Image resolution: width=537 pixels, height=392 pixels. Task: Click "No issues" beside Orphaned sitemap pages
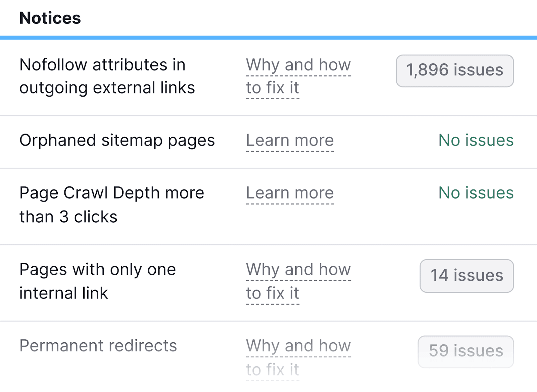[x=476, y=140]
